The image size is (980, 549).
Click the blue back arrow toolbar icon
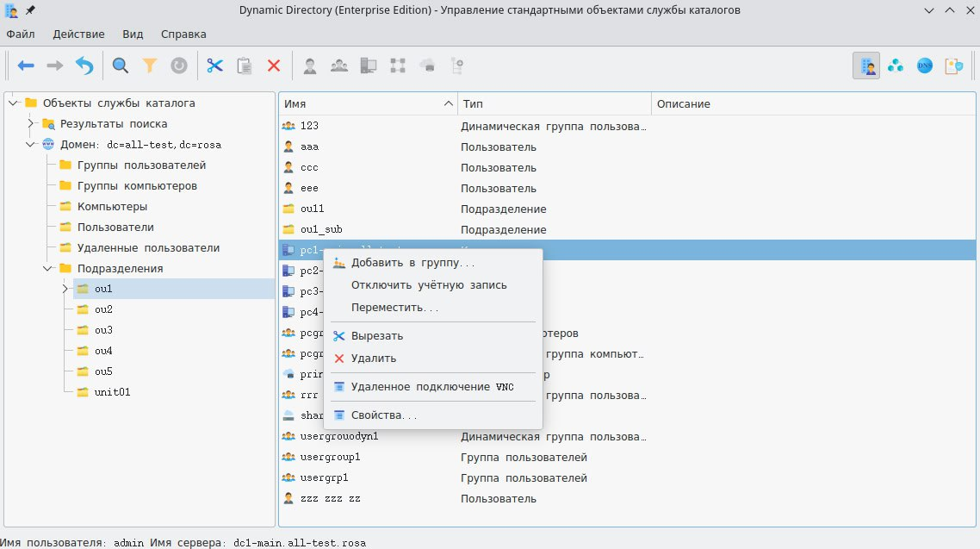click(x=26, y=66)
